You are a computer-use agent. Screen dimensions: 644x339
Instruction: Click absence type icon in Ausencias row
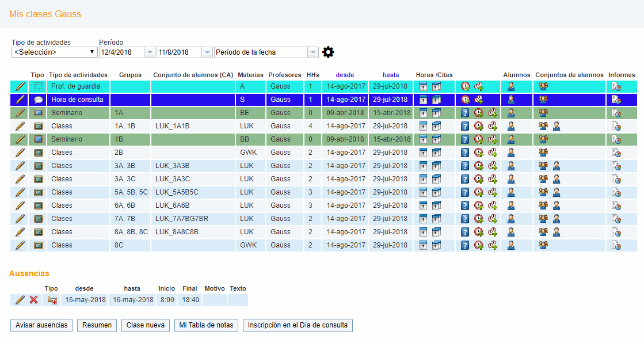coord(52,300)
